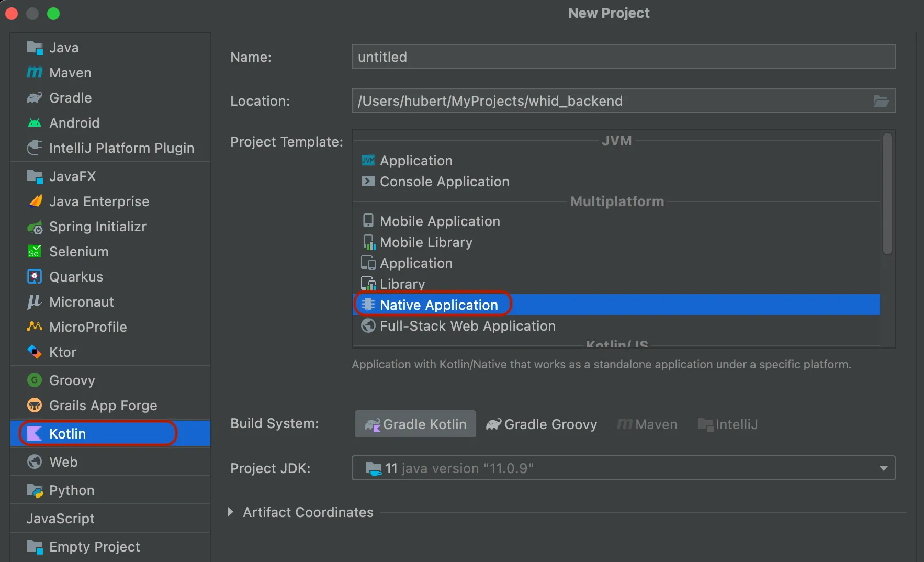Select Console Application template text

tap(445, 182)
